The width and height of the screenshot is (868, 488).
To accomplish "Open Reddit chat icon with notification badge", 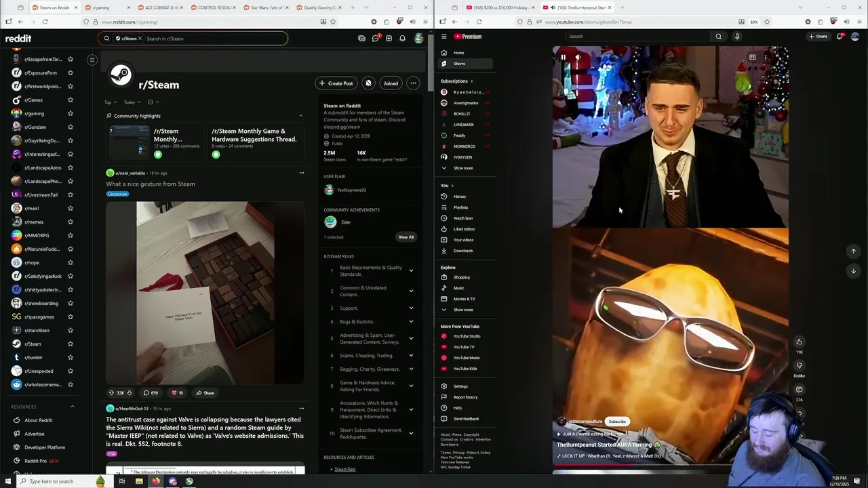I will pos(375,39).
